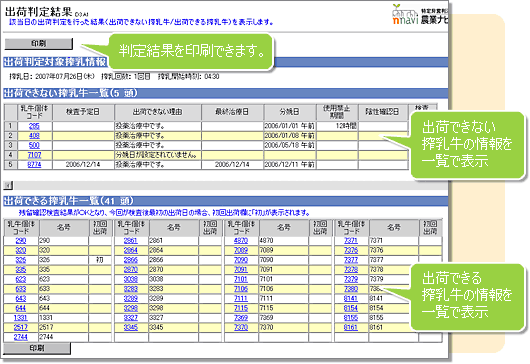Open cow code link 644

pos(21,308)
